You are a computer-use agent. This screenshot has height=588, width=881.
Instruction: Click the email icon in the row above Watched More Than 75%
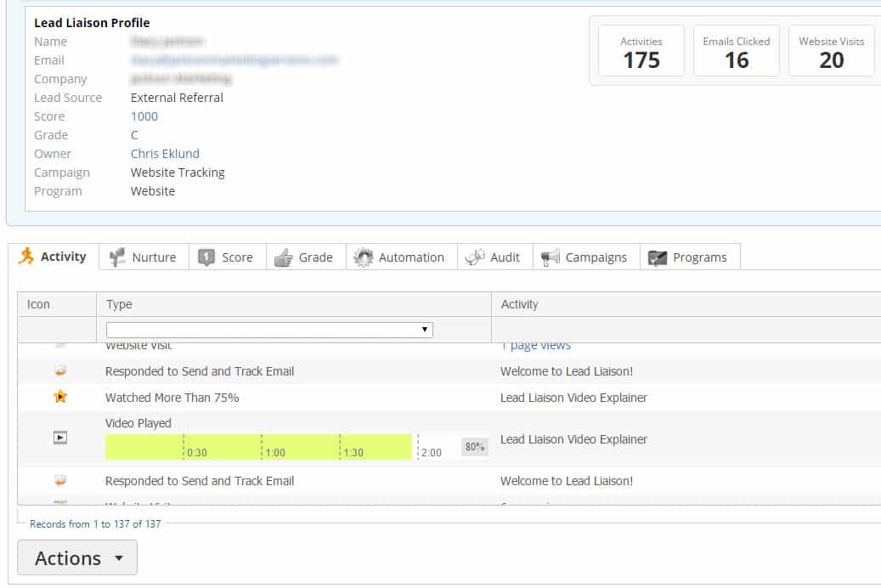coord(60,370)
